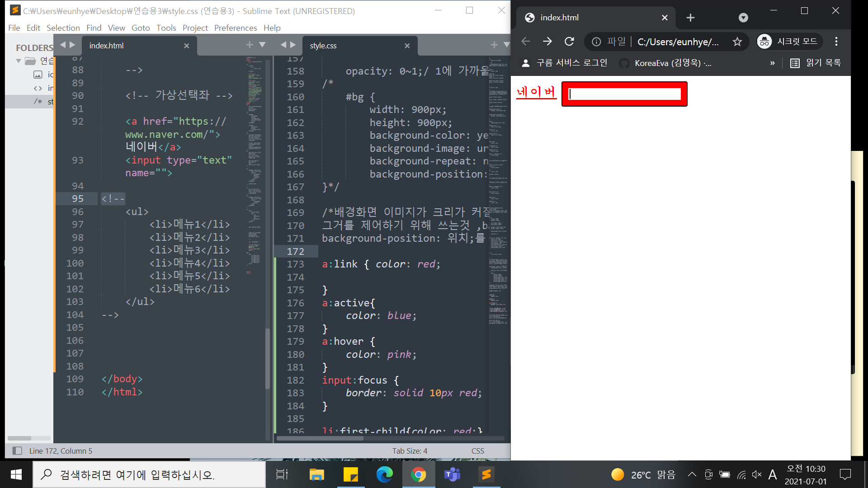
Task: Open the Sublime Text taskbar icon
Action: pyautogui.click(x=486, y=474)
